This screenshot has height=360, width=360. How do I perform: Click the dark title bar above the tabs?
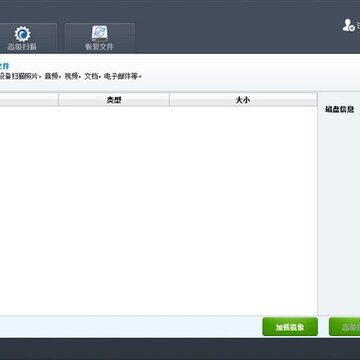click(x=180, y=10)
